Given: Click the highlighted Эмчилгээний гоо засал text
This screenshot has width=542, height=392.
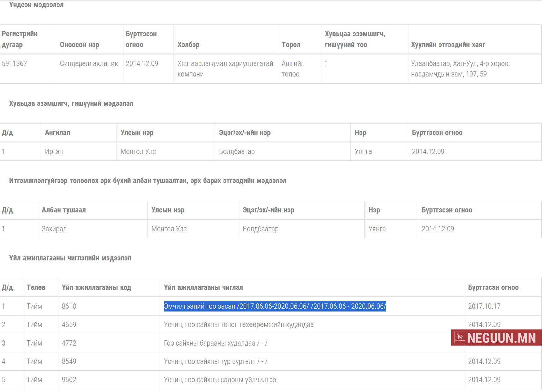Looking at the screenshot, I should pyautogui.click(x=275, y=306).
